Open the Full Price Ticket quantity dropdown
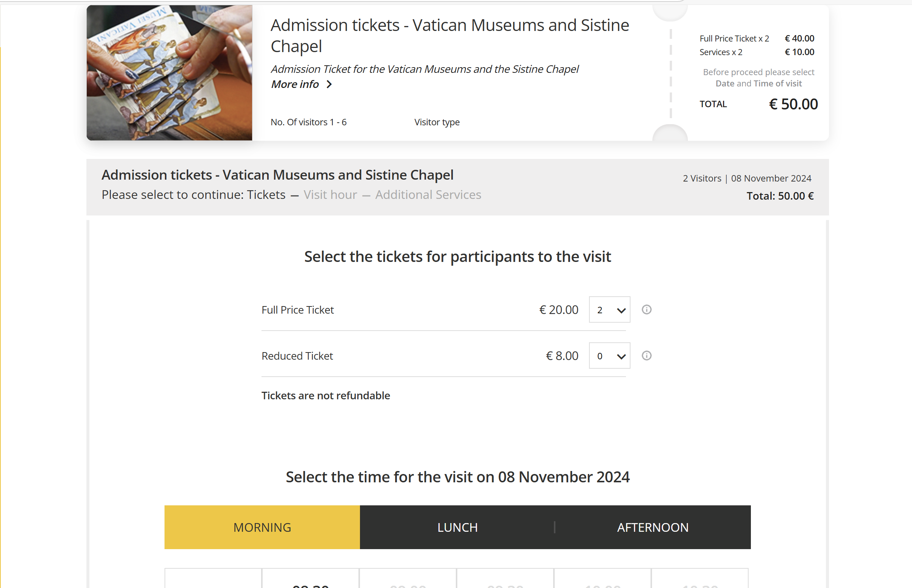This screenshot has width=912, height=588. [609, 309]
